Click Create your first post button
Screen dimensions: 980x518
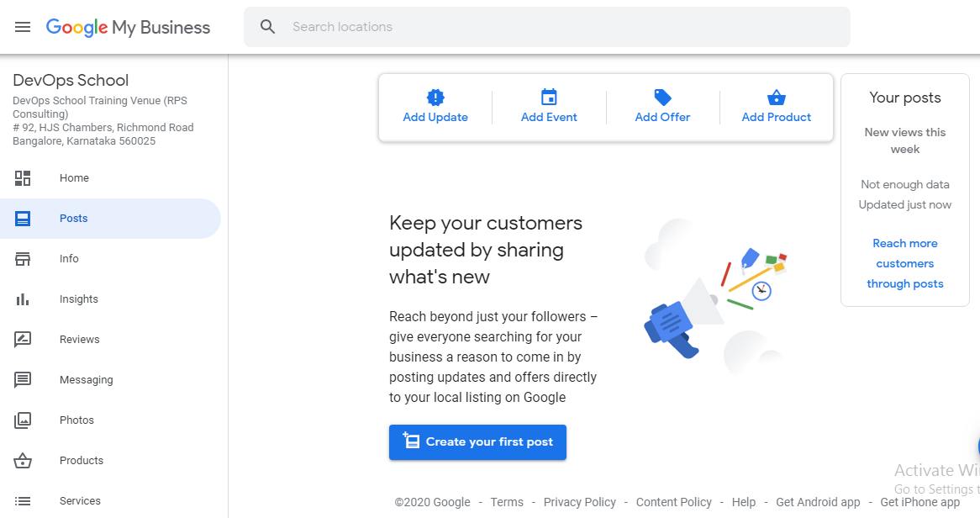tap(477, 442)
